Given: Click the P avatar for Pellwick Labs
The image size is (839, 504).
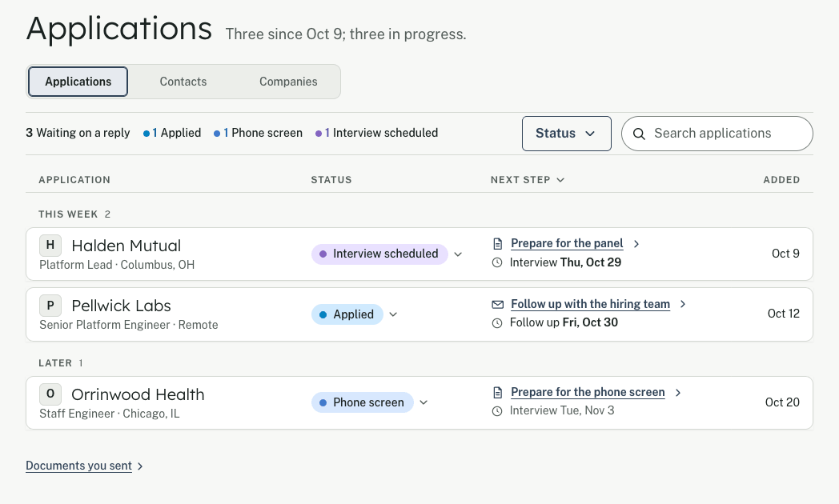Looking at the screenshot, I should click(50, 306).
